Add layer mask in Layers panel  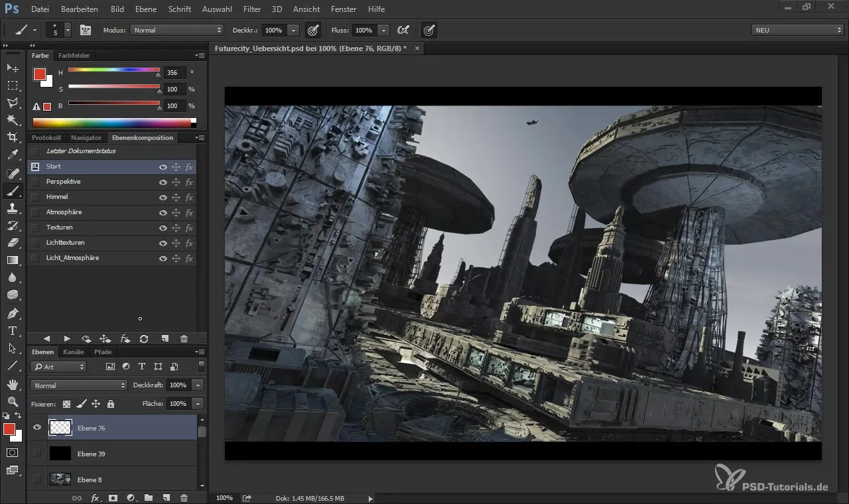(x=113, y=498)
